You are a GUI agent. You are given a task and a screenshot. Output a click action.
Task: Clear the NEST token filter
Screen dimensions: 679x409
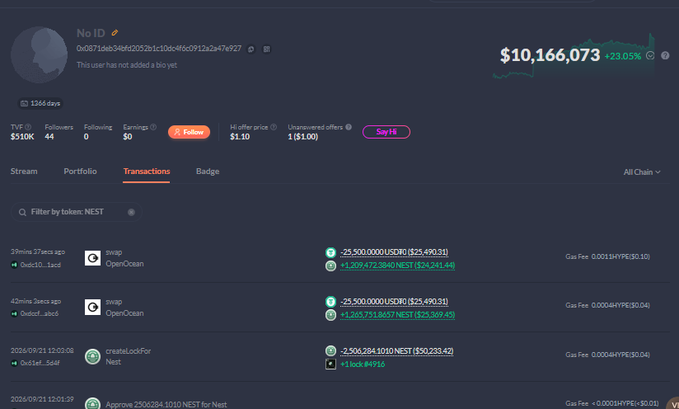point(131,212)
